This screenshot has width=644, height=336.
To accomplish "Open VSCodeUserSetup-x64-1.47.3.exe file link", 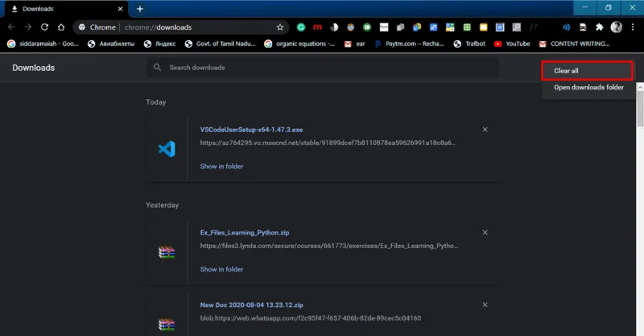I will 251,130.
